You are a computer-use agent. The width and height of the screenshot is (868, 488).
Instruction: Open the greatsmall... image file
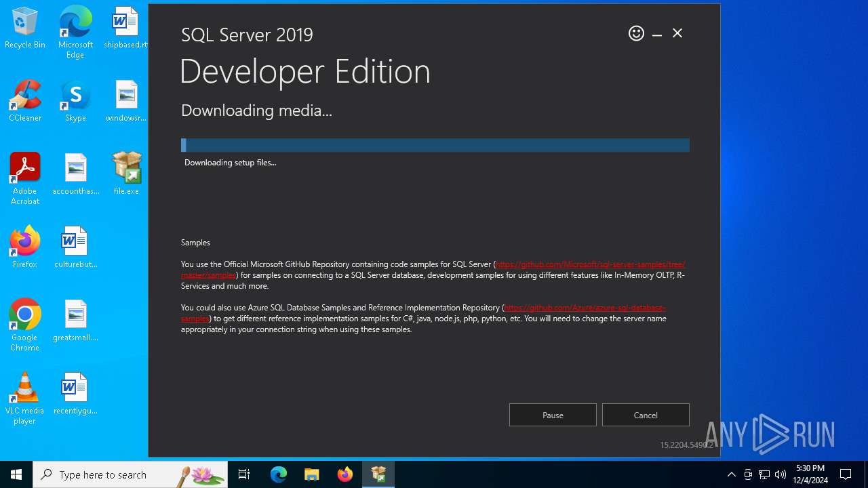(75, 321)
